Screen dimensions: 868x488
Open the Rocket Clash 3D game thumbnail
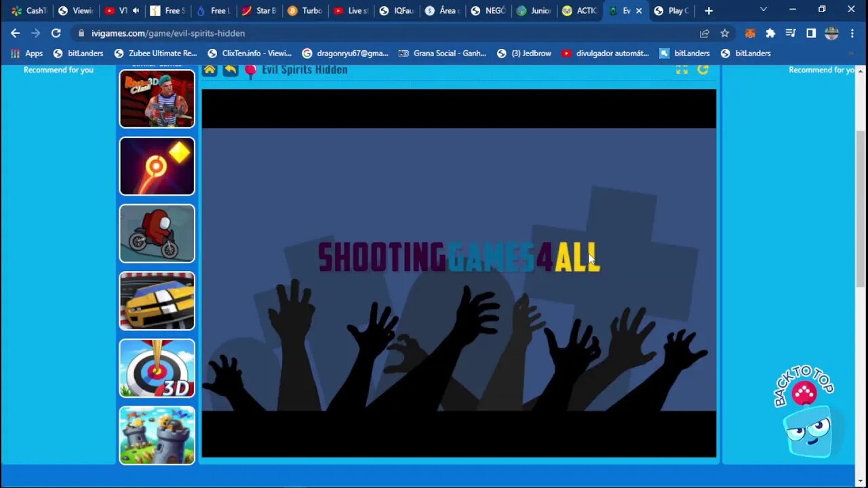pyautogui.click(x=157, y=98)
